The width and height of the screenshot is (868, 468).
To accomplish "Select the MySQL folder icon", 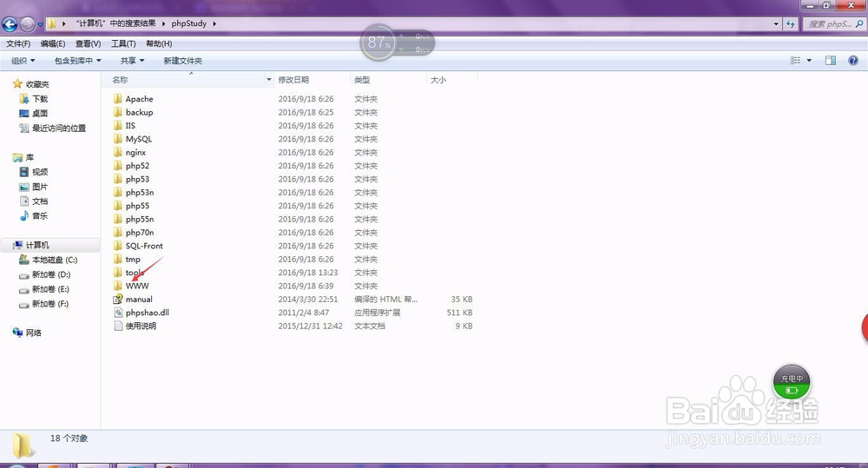I will click(x=118, y=138).
